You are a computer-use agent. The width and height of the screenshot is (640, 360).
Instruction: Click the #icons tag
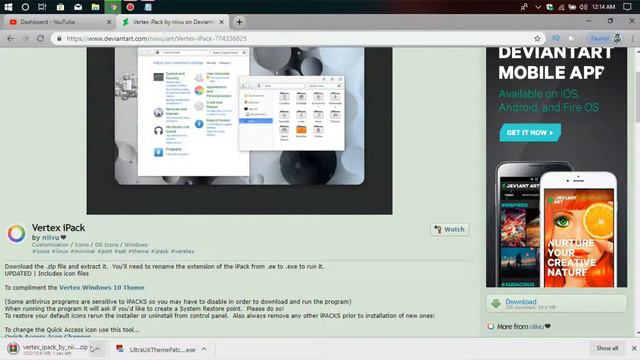(x=41, y=251)
